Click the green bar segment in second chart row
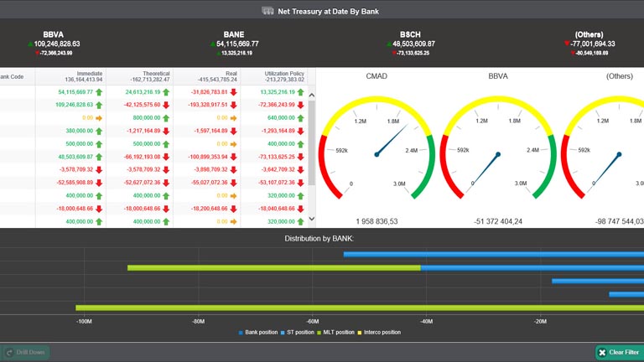Viewport: 644px width, 362px height. coord(274,268)
